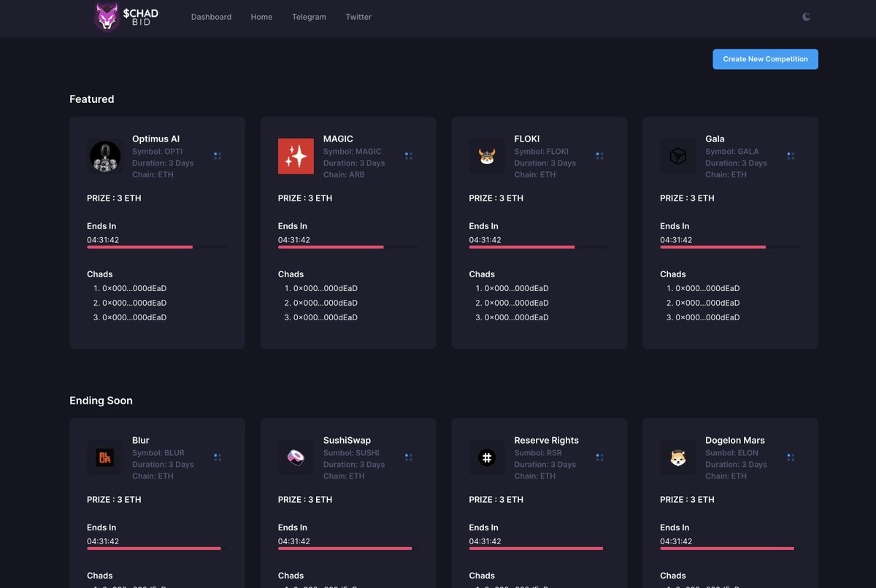Viewport: 876px width, 588px height.
Task: Click the Dogelon Mars token logo
Action: pyautogui.click(x=678, y=457)
